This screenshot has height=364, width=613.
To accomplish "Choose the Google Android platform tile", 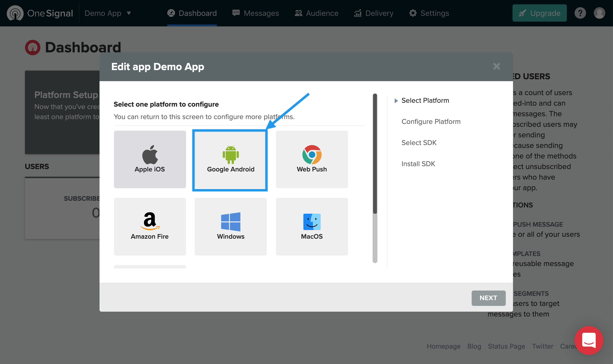I will click(x=230, y=160).
